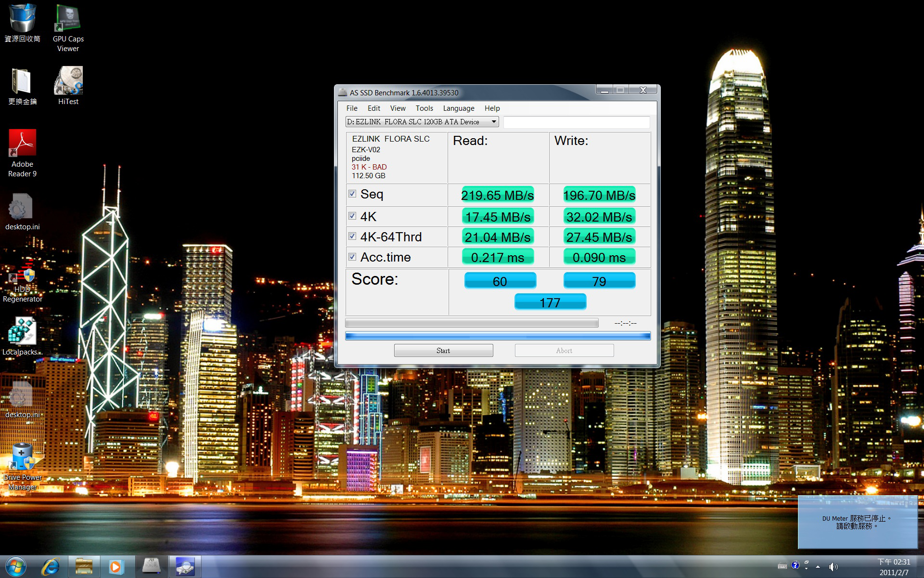This screenshot has width=924, height=578.
Task: Open the File menu
Action: coord(352,108)
